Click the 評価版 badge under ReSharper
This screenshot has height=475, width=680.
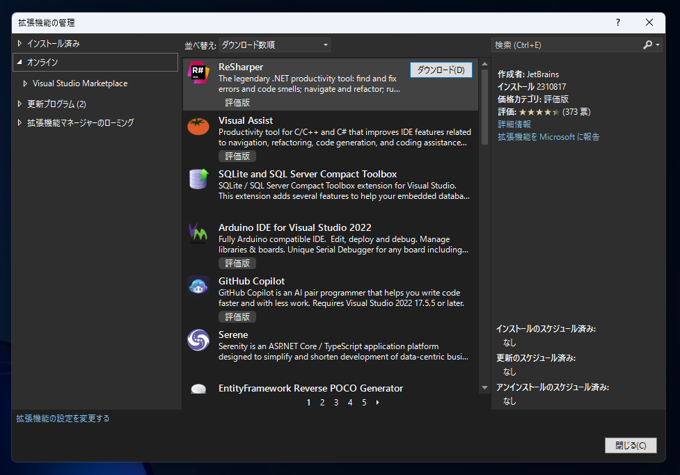coord(237,103)
